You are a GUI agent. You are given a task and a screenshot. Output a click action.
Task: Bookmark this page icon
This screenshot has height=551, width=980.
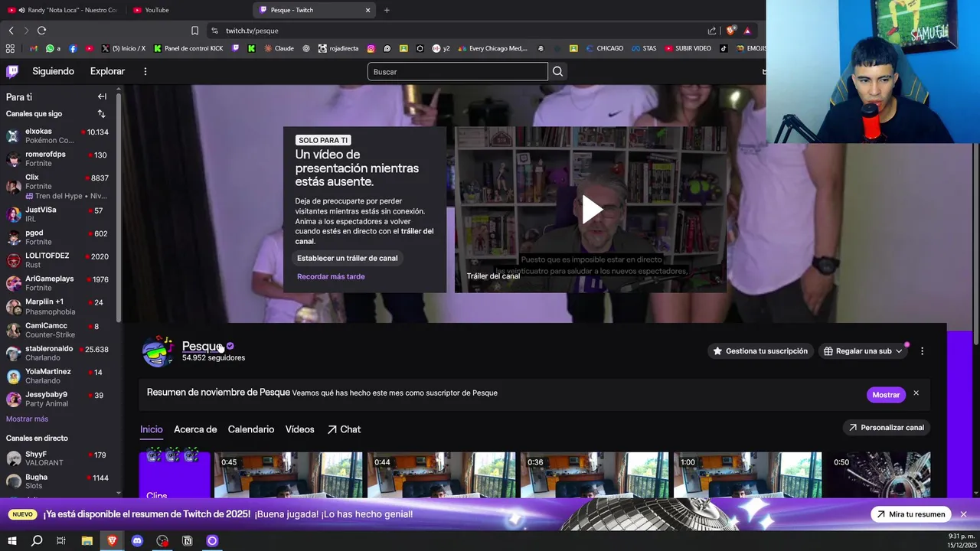coord(194,31)
